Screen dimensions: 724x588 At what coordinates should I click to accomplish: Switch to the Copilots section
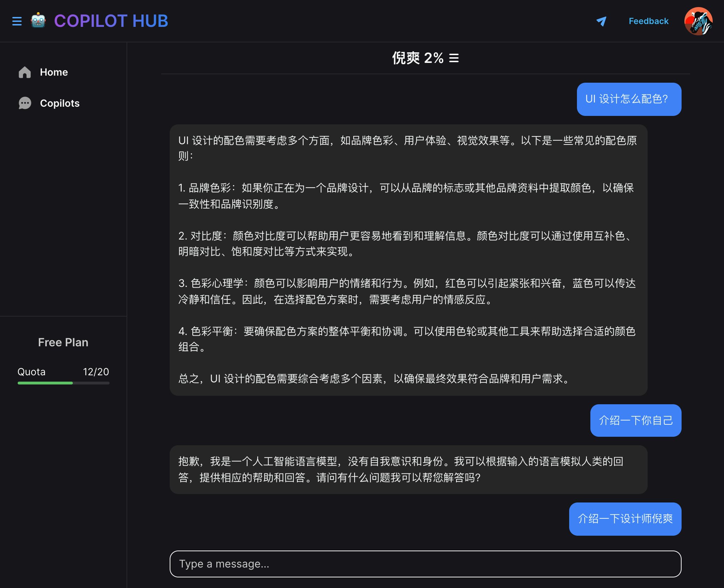click(x=59, y=103)
